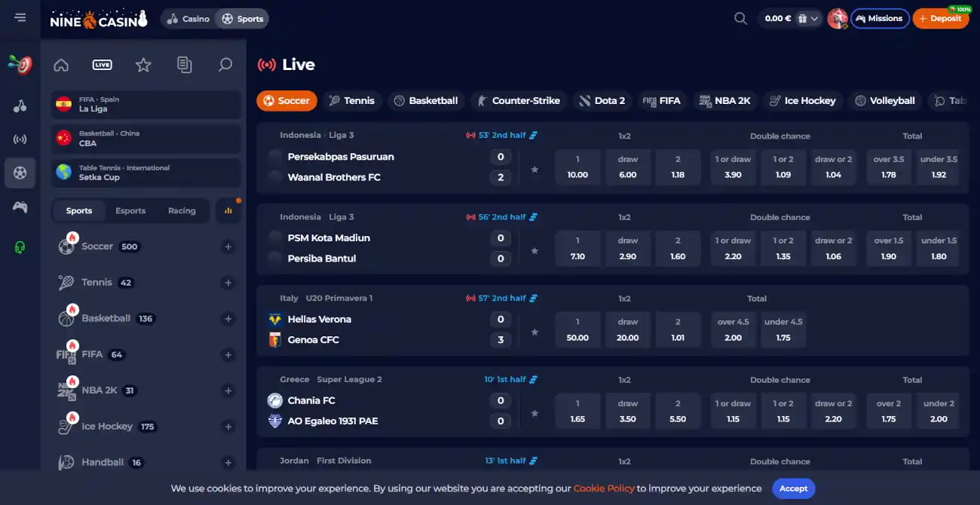The width and height of the screenshot is (980, 505).
Task: Bet on draw at 2.90 PSM Kota Madiun
Action: [628, 249]
